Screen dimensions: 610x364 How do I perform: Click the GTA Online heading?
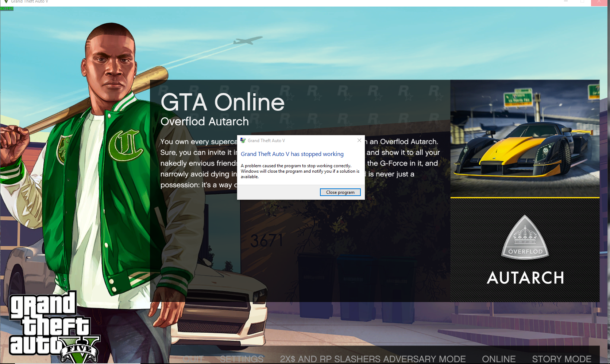[222, 102]
